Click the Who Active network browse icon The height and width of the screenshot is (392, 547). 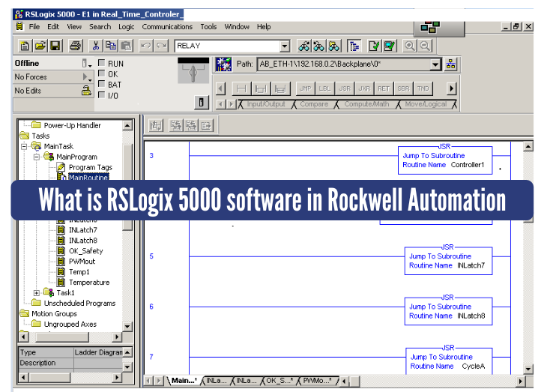click(x=451, y=64)
